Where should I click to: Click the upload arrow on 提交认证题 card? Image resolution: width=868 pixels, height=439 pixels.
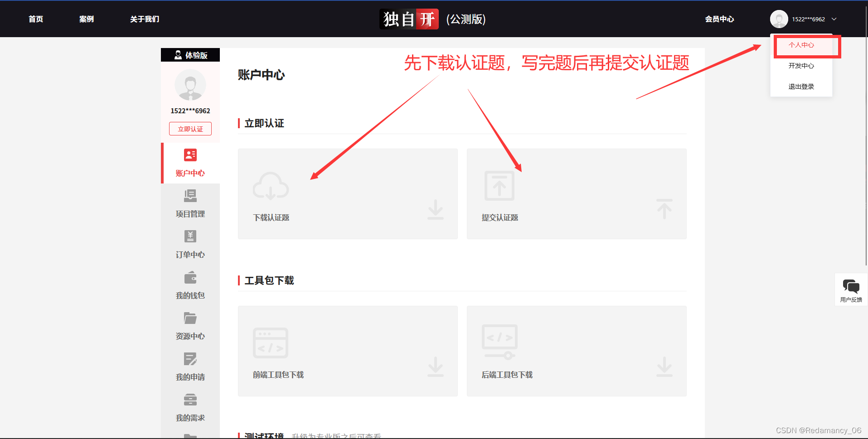[x=664, y=209]
